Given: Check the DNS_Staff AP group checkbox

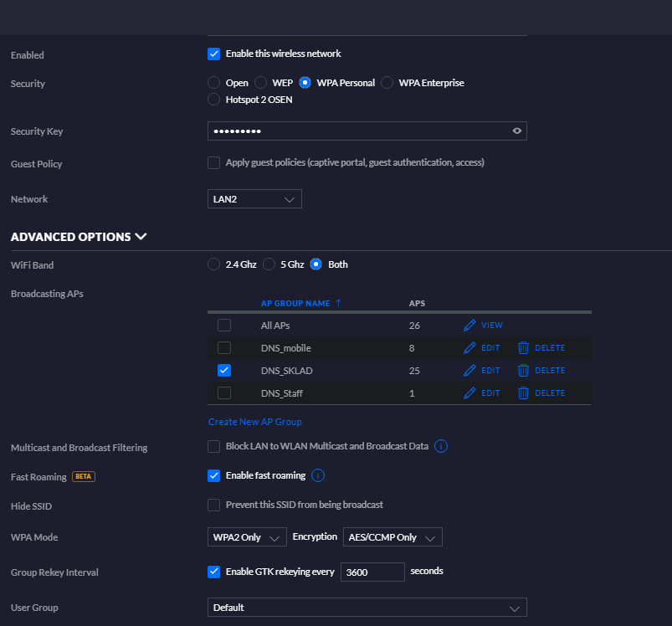Looking at the screenshot, I should (224, 393).
